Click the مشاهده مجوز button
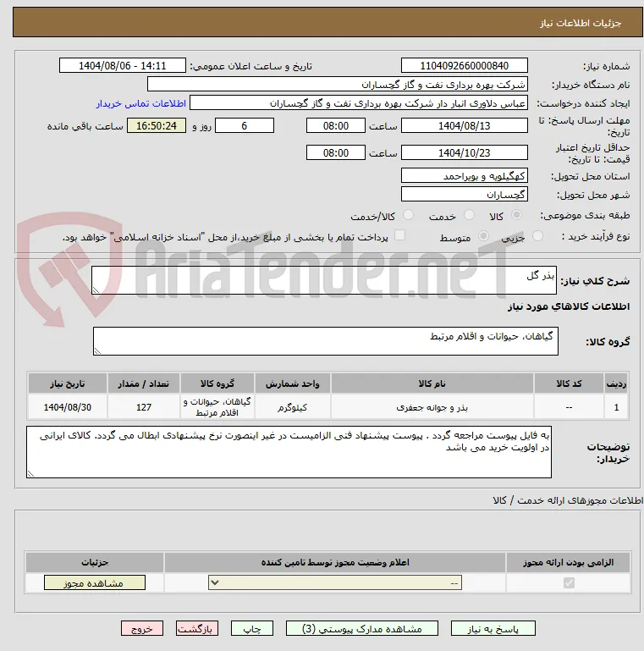Viewport: 644px width, 651px height. (x=95, y=583)
